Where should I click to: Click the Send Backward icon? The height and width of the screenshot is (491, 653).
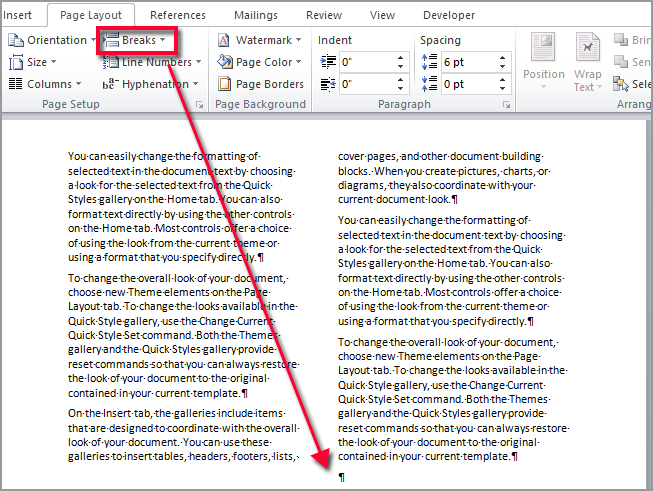(x=621, y=62)
